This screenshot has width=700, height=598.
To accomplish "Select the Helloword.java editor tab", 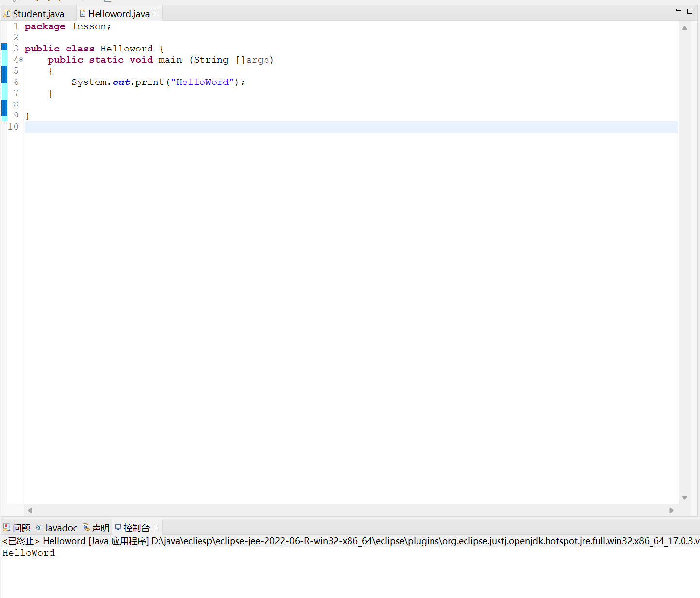I will [118, 14].
